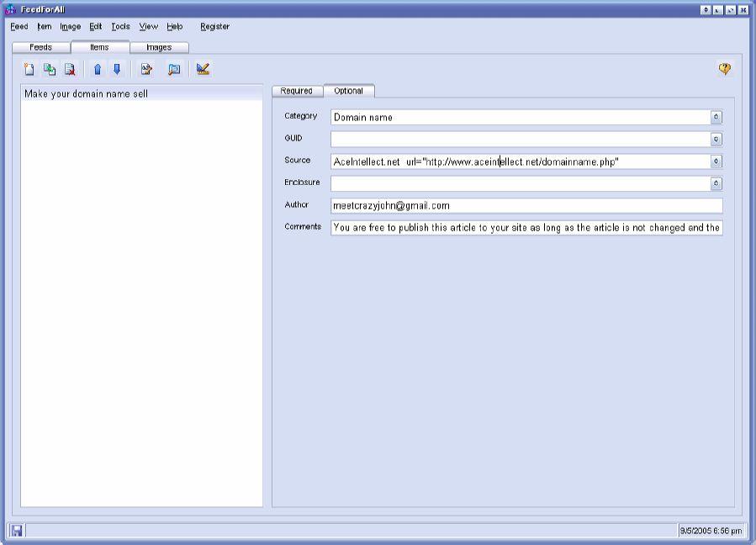Switch to the Feeds tab

[x=41, y=48]
